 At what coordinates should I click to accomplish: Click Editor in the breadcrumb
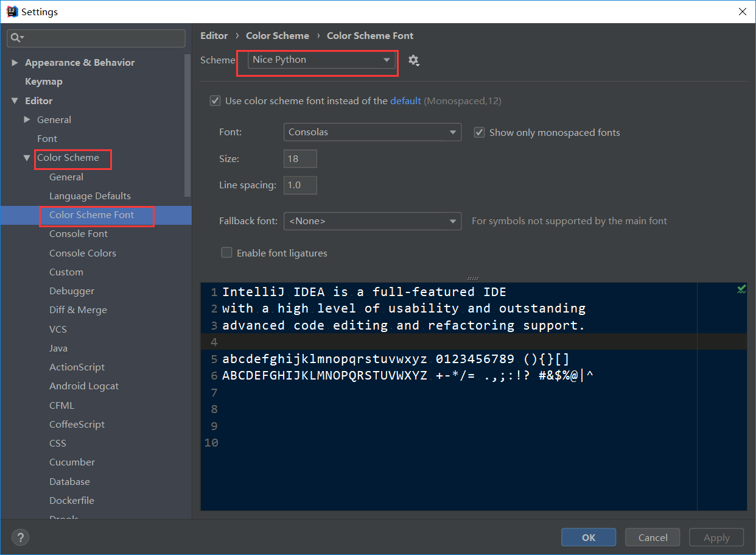(214, 36)
